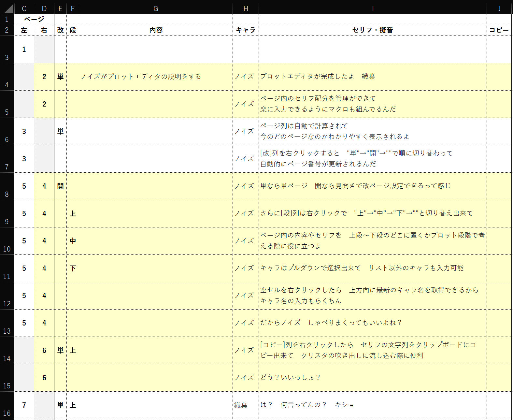Select the column H header
Viewport: 513px width, 420px height.
[246, 9]
